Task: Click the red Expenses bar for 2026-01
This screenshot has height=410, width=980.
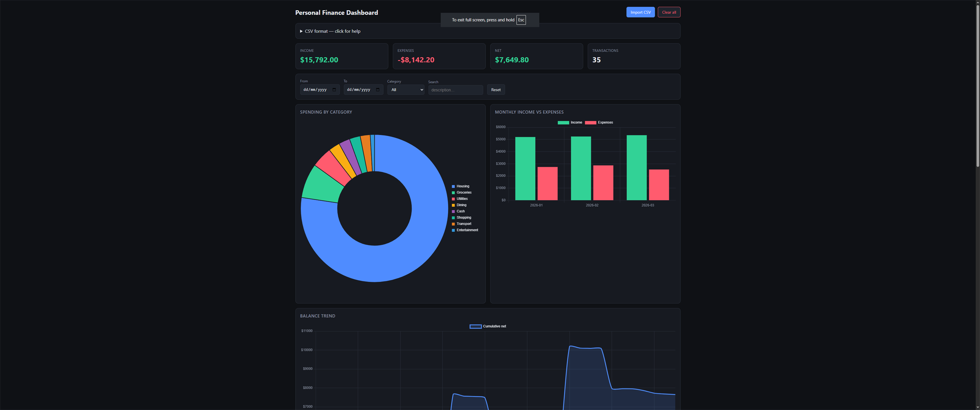Action: [x=547, y=183]
